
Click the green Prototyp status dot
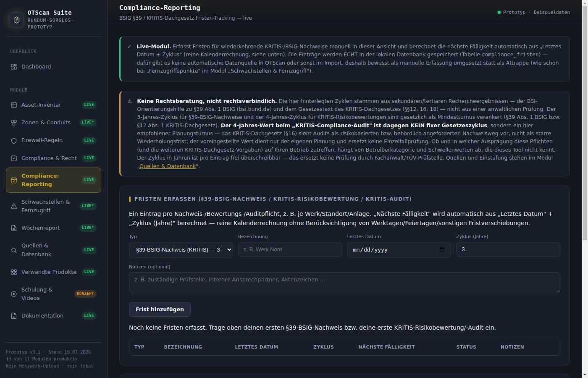499,13
